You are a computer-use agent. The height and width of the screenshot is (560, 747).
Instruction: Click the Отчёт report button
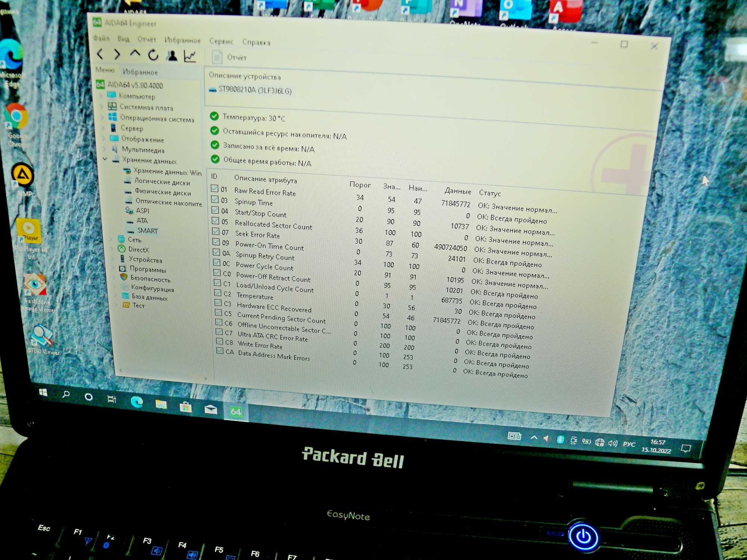(230, 57)
